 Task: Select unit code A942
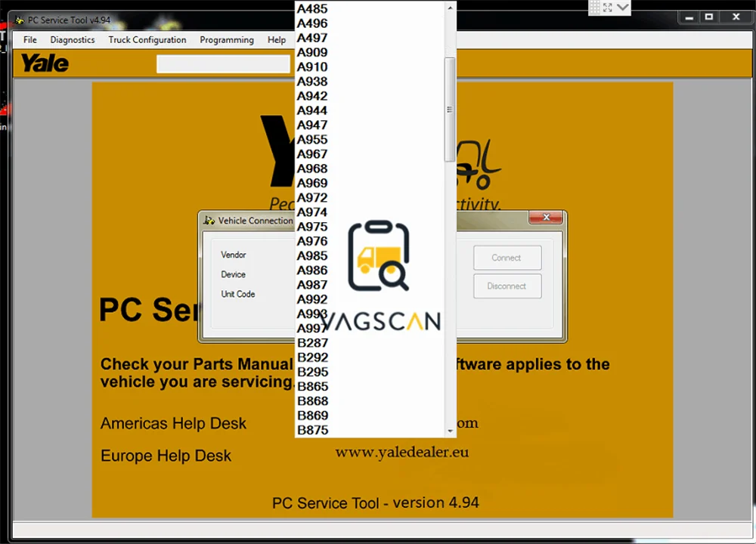[x=370, y=96]
